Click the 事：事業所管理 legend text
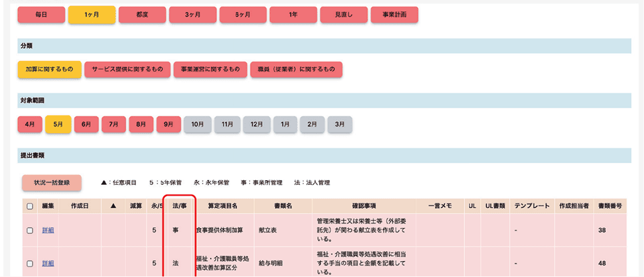Image resolution: width=644 pixels, height=277 pixels. click(x=262, y=183)
